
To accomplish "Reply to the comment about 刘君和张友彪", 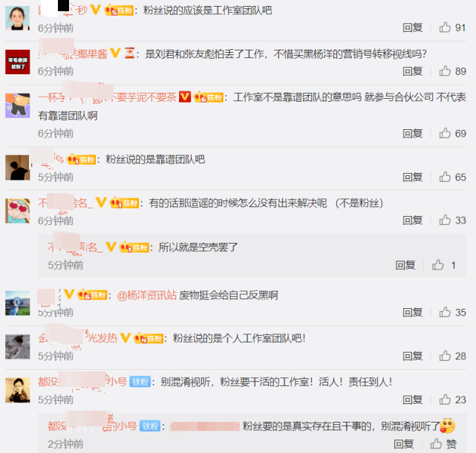I will coord(413,71).
